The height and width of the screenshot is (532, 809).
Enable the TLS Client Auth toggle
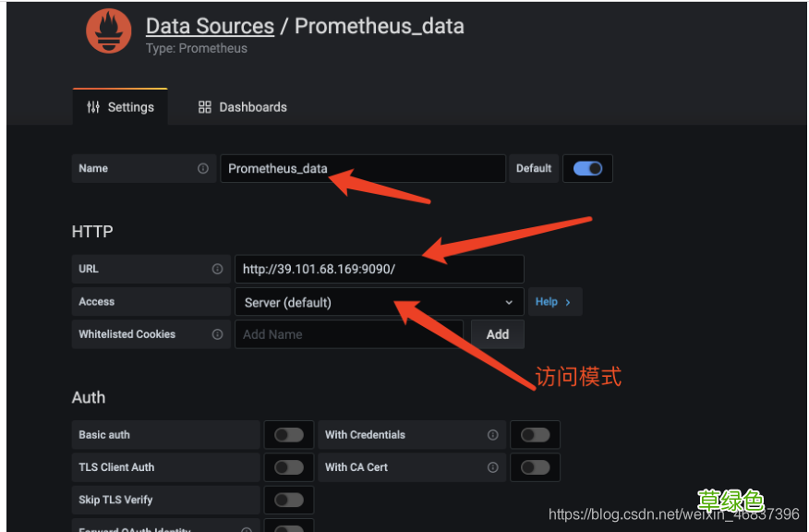[x=289, y=467]
